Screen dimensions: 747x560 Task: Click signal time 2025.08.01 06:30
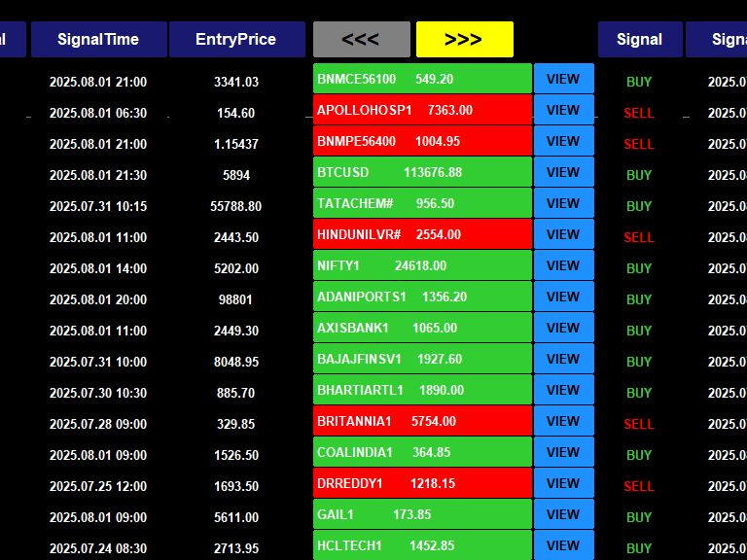point(98,114)
